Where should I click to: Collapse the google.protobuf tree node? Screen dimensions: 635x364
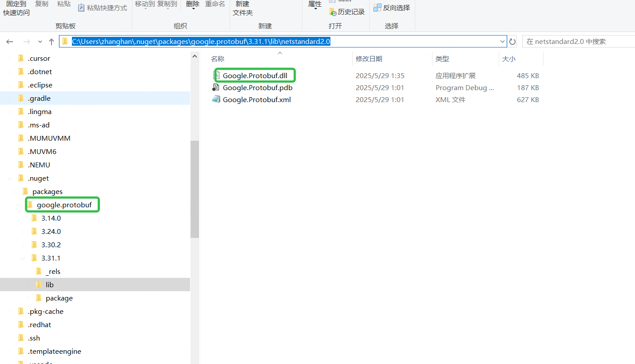click(x=18, y=205)
